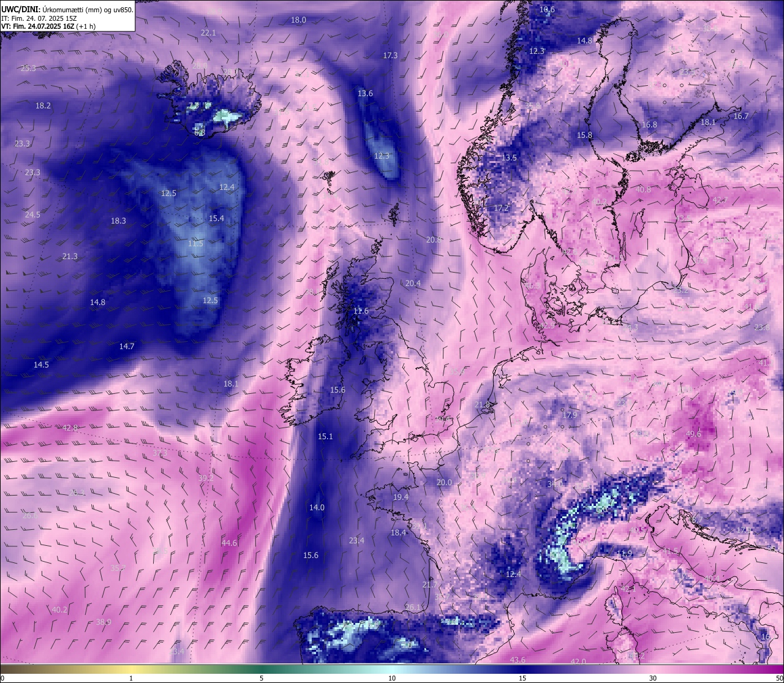Image resolution: width=784 pixels, height=683 pixels.
Task: Click the dark blue part of the colour bar near 15
Action: click(522, 670)
